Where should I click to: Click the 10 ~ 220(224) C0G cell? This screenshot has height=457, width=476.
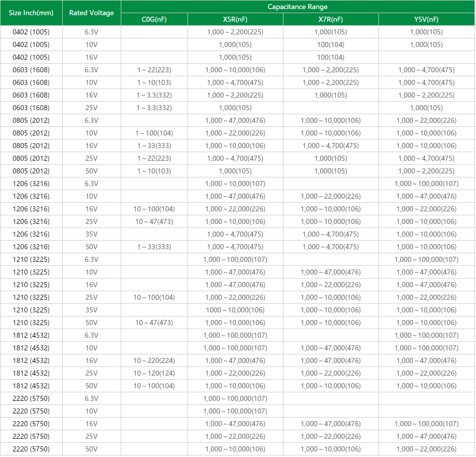click(154, 360)
